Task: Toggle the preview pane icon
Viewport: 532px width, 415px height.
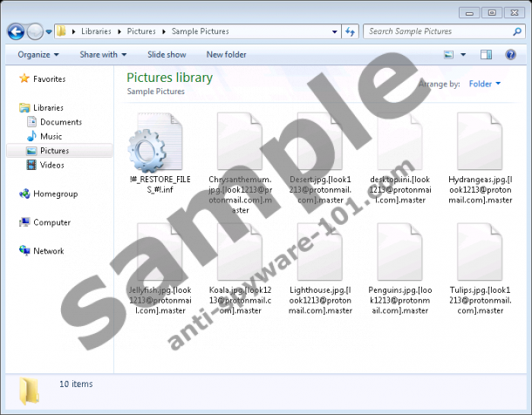Action: tap(488, 54)
